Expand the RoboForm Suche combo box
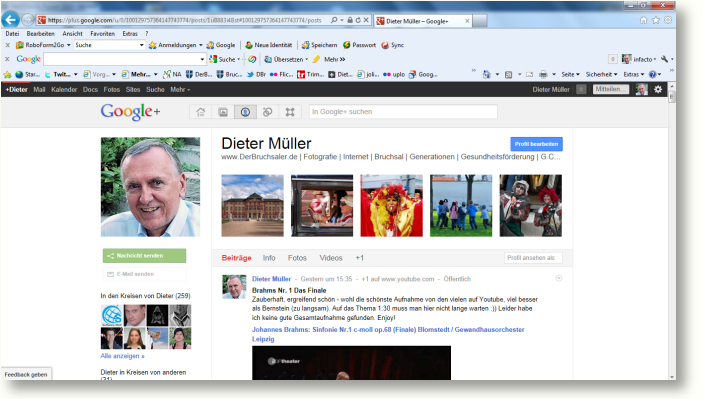Screen dimensions: 703x399 [x=142, y=45]
